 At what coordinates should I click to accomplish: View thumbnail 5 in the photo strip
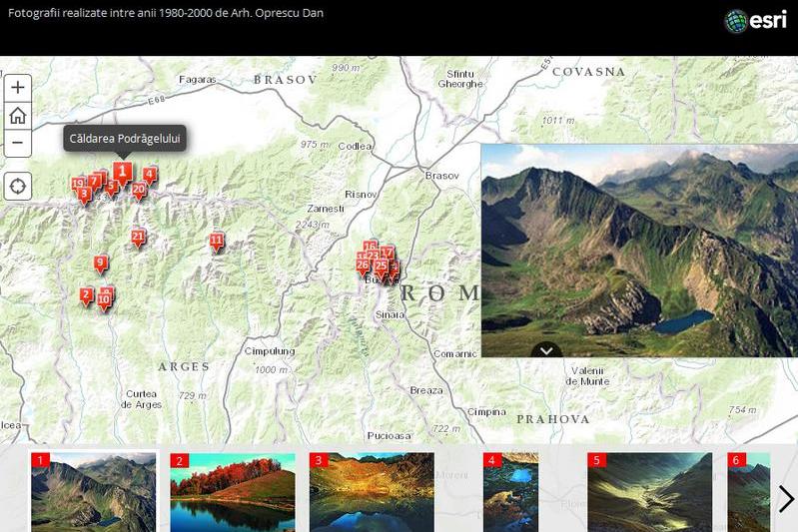point(649,492)
